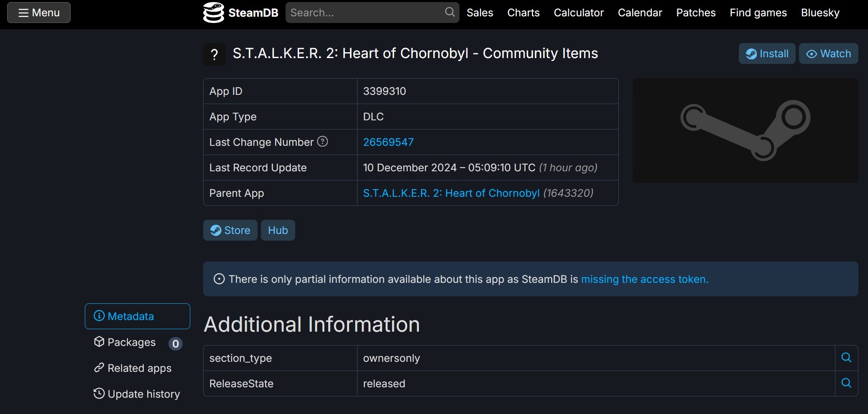Click the Packages count badge 0
Viewport: 868px width, 414px height.
point(176,344)
